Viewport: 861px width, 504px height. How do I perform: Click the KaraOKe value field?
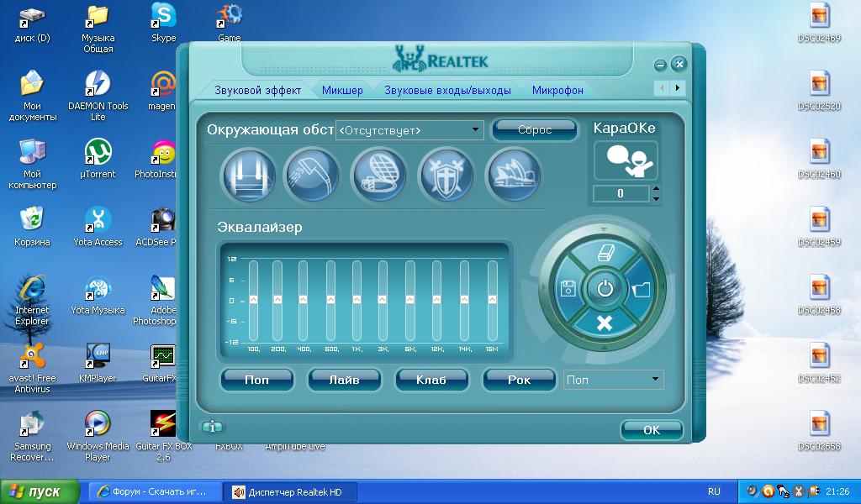(621, 193)
